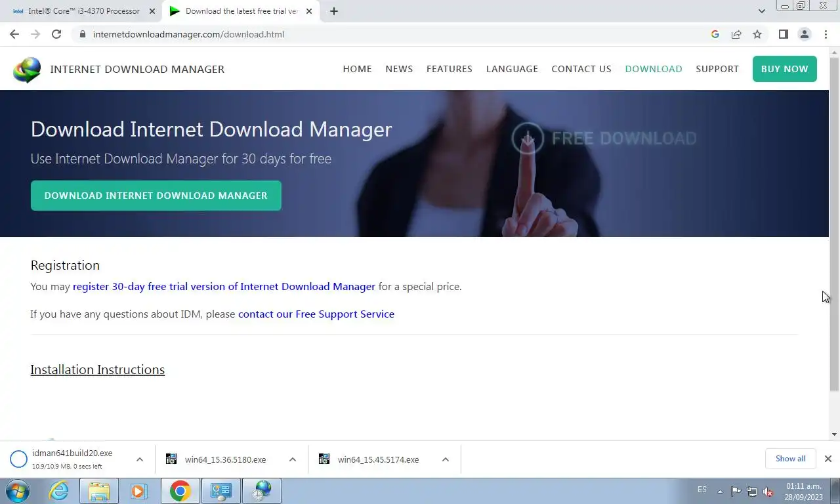Close the Intel Core i3-4370 tab
The height and width of the screenshot is (504, 840).
pyautogui.click(x=152, y=11)
